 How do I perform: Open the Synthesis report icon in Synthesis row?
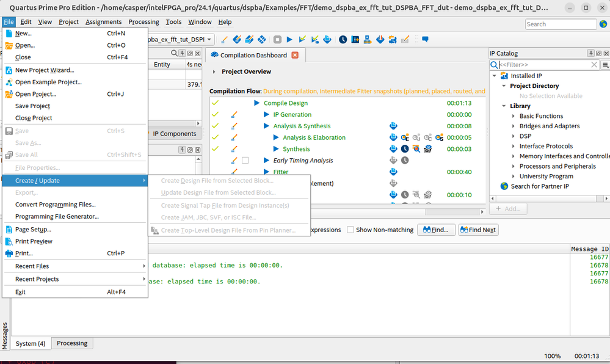click(x=393, y=149)
